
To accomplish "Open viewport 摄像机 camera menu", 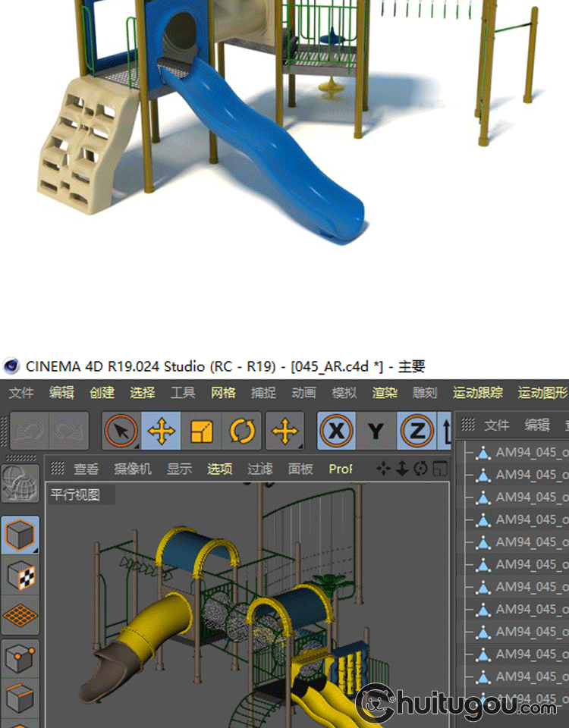I will pyautogui.click(x=133, y=469).
